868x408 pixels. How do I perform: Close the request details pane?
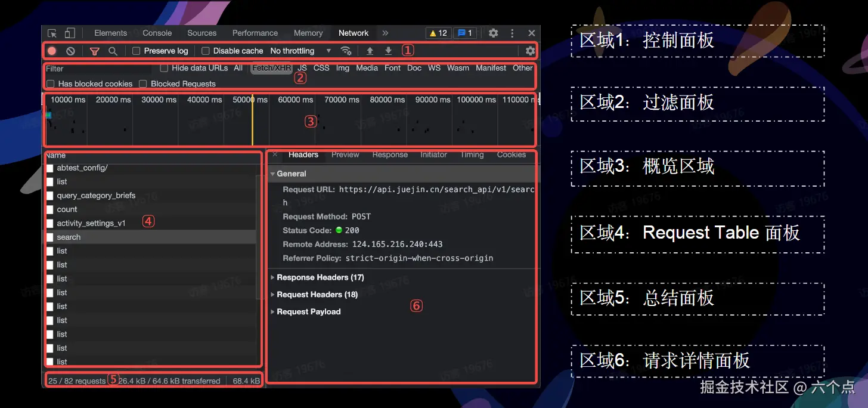point(275,154)
